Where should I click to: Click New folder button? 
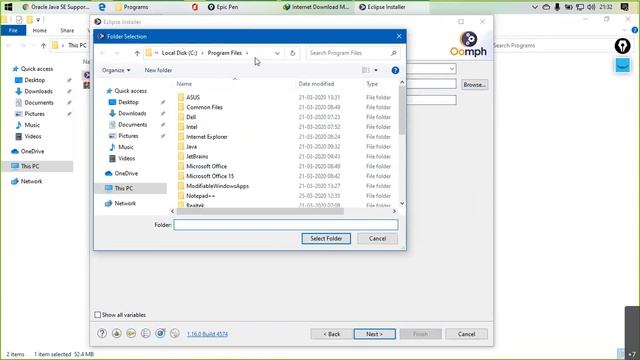tap(158, 70)
